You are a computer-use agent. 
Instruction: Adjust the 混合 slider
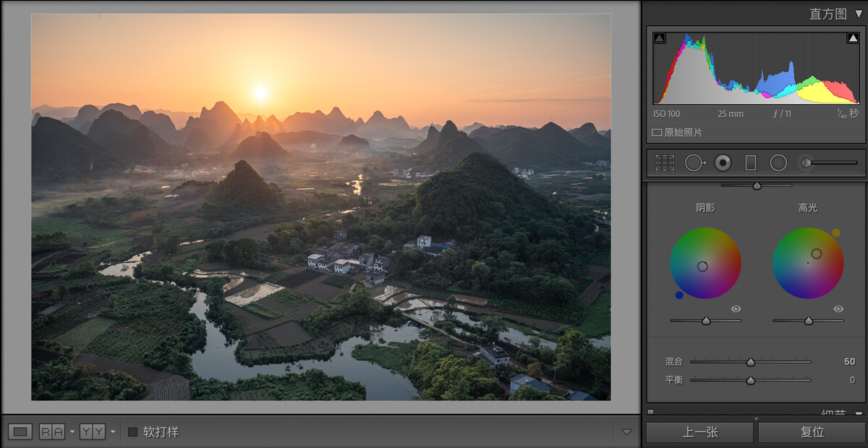(750, 361)
